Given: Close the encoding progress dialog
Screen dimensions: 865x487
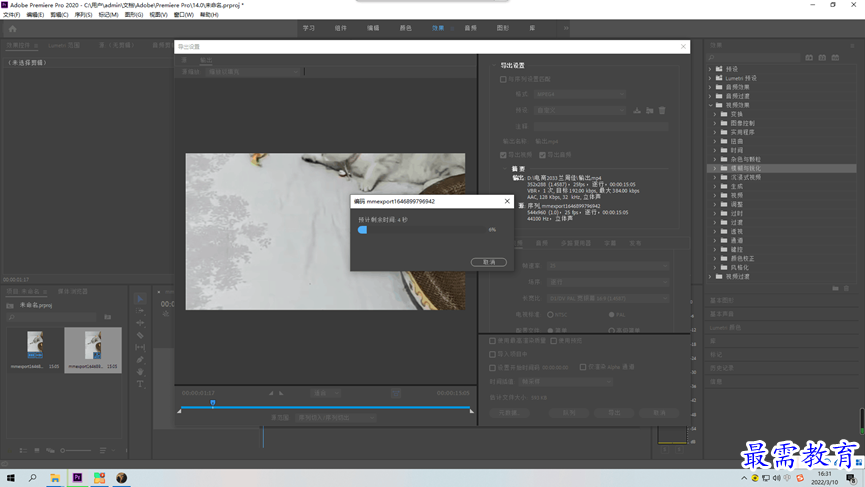Looking at the screenshot, I should click(507, 201).
